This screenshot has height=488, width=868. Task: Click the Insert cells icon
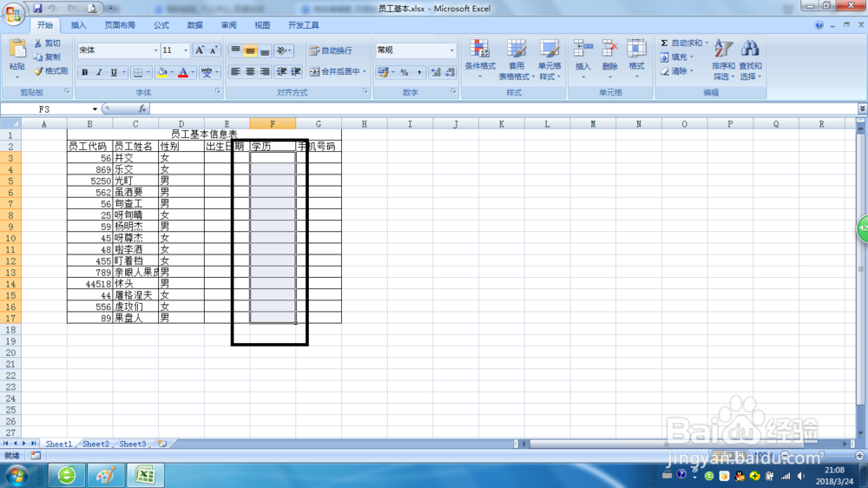coord(583,49)
